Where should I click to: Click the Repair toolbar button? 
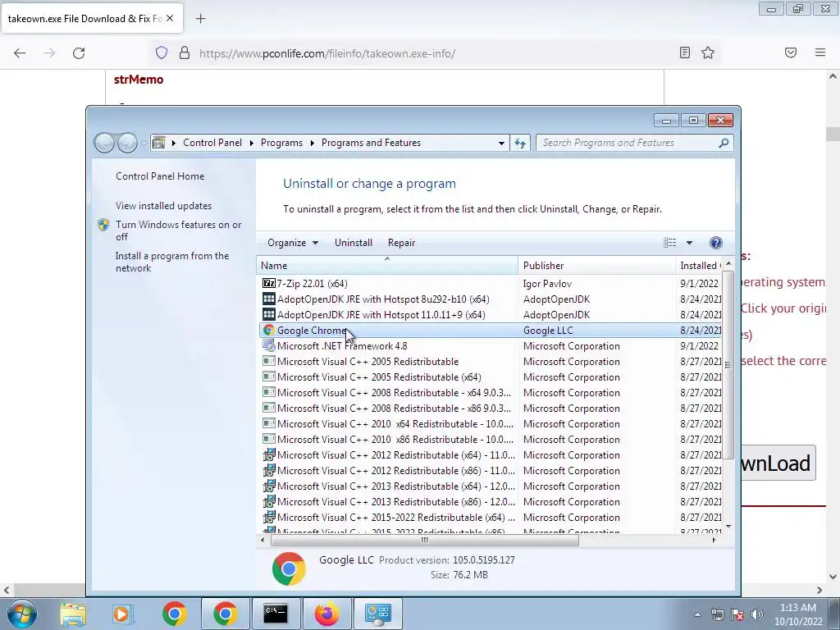coord(401,243)
